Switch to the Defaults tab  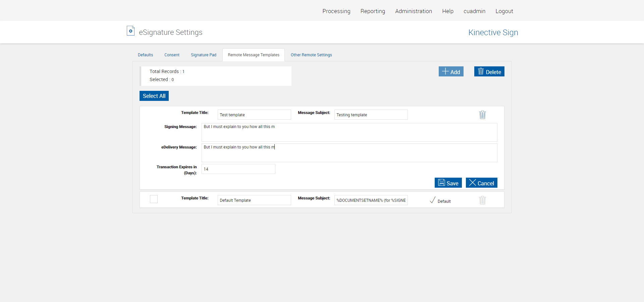[145, 55]
